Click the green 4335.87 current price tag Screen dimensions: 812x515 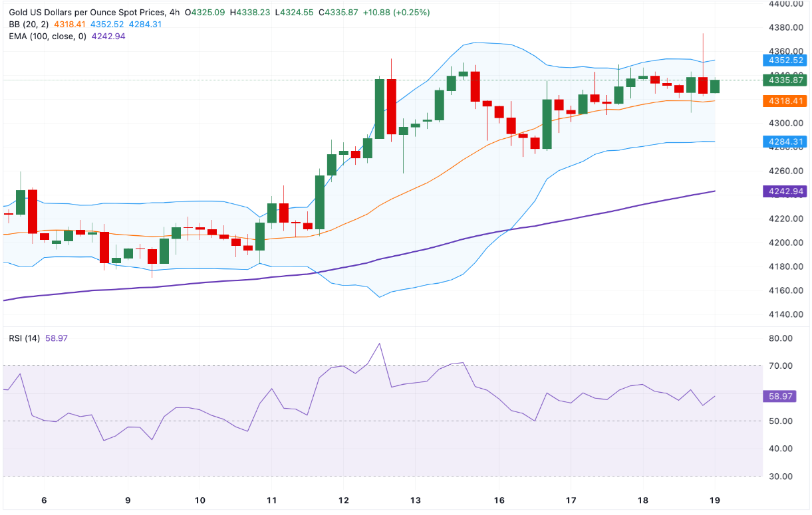pos(787,80)
